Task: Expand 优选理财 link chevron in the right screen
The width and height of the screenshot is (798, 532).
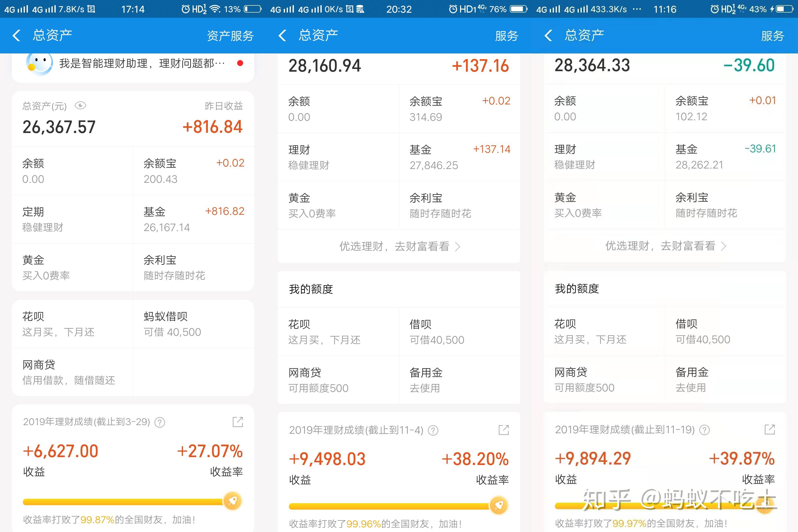Action: pos(724,246)
